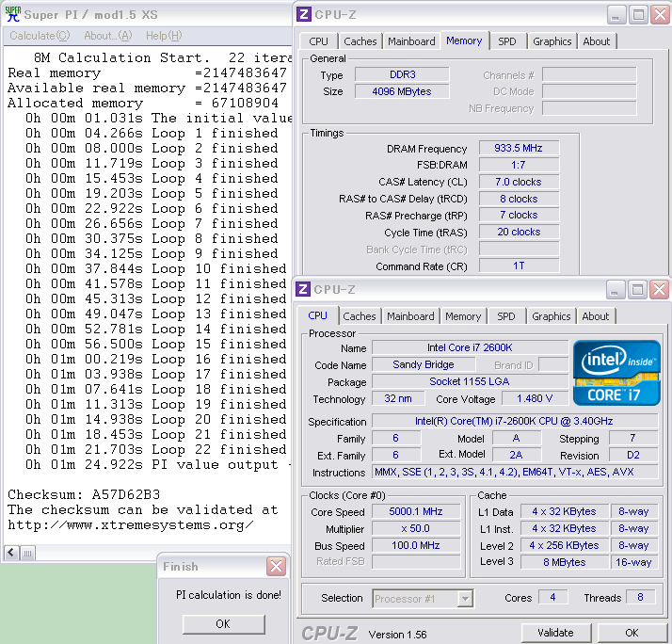Click processor Name field Intel Core i7 2600K
This screenshot has width=672, height=644.
click(470, 347)
